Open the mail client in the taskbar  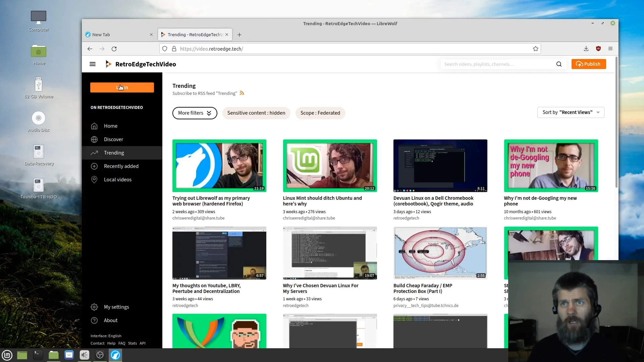click(69, 355)
